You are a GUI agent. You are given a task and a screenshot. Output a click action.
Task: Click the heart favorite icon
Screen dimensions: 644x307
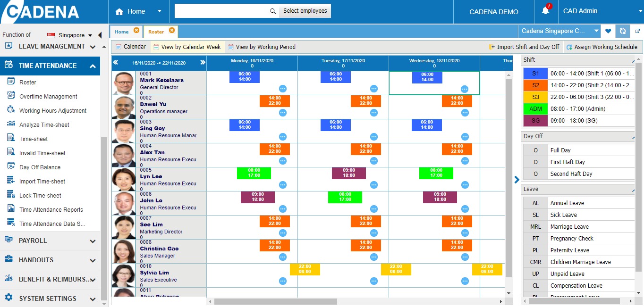tap(608, 31)
